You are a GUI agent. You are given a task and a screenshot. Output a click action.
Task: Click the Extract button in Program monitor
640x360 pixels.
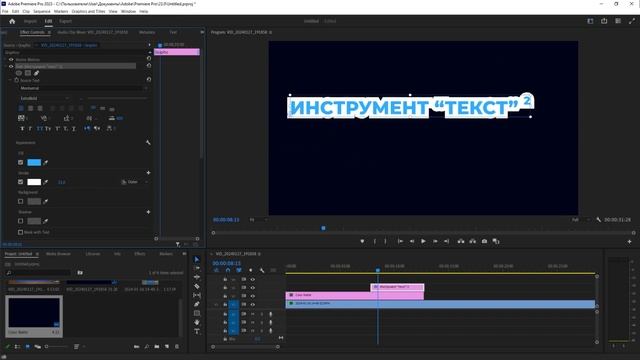[472, 241]
